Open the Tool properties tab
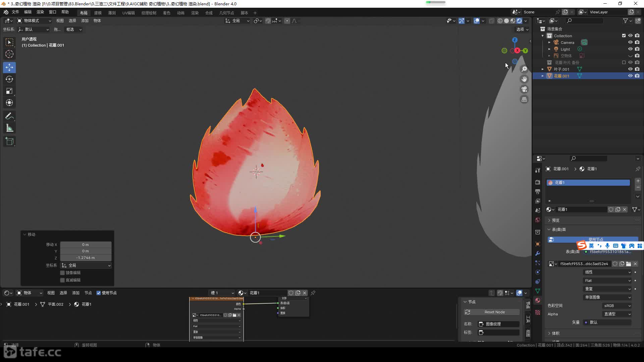Viewport: 644px width, 362px height. [538, 170]
